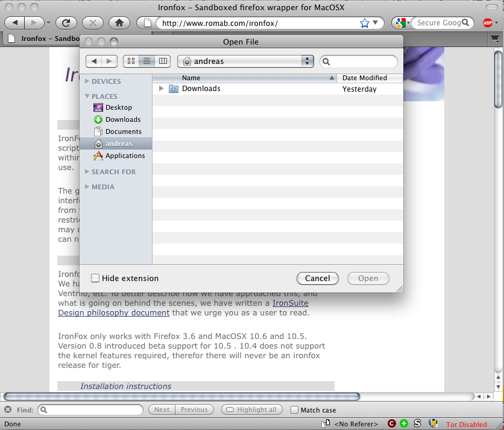Click inside the Find input field
The height and width of the screenshot is (430, 504).
(90, 409)
